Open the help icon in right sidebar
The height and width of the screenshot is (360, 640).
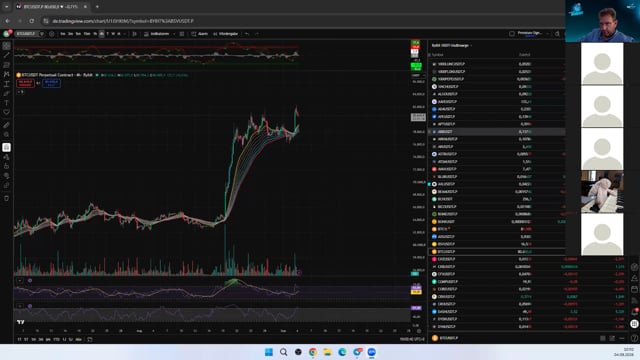tap(634, 338)
